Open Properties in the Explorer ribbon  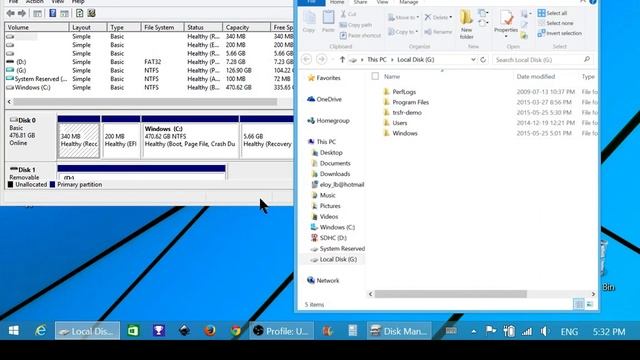[x=506, y=24]
